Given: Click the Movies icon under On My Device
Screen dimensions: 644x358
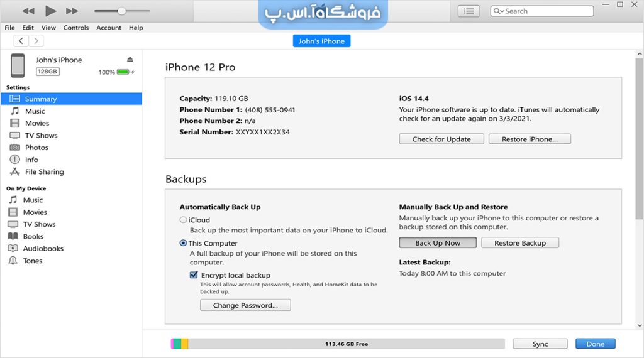Looking at the screenshot, I should tap(13, 212).
